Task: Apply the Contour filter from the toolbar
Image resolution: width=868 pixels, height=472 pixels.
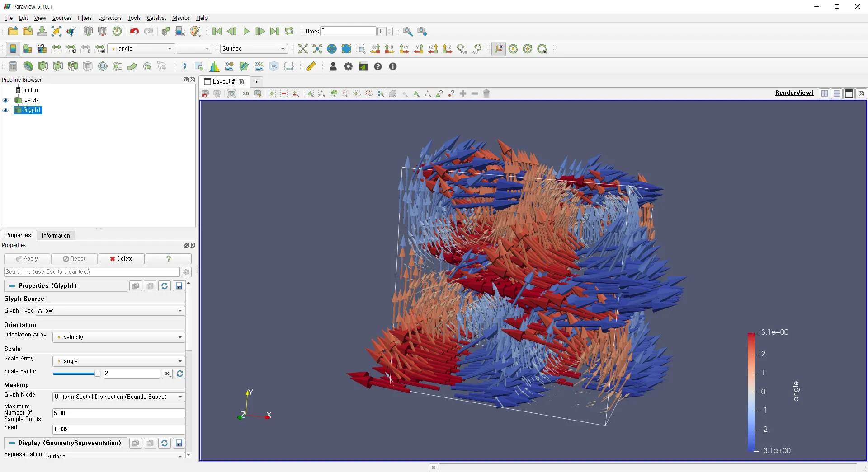Action: (x=28, y=67)
